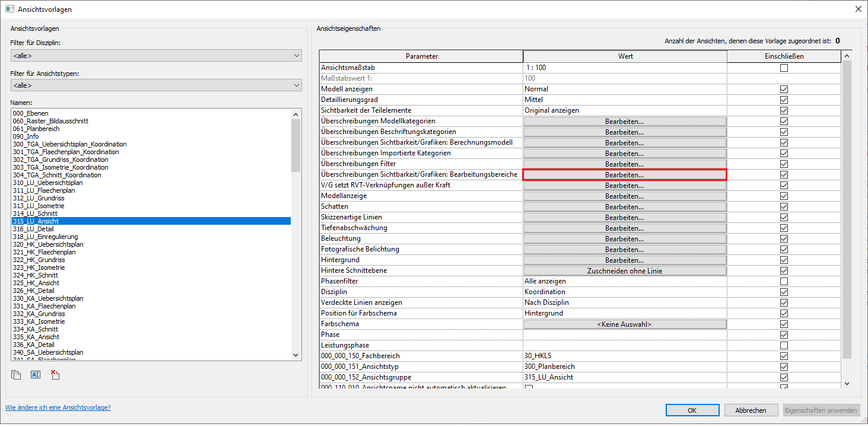
Task: Open the Farbschema Keine Auswahl button
Action: pyautogui.click(x=624, y=324)
